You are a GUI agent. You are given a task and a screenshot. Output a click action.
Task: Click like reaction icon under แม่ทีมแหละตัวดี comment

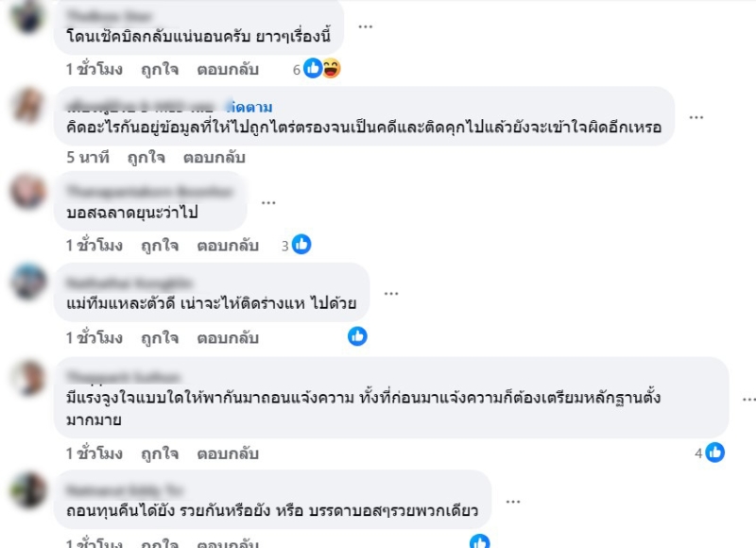pyautogui.click(x=357, y=336)
